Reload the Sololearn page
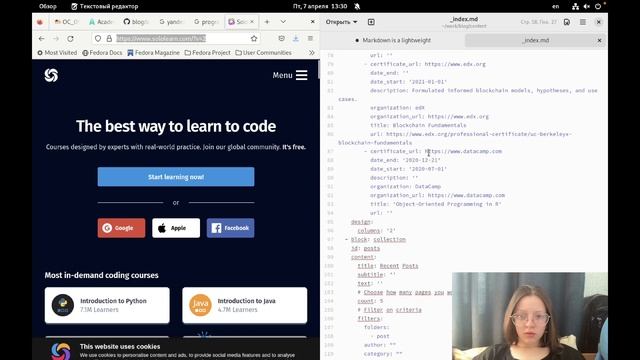Viewport: 640px width, 360px height. pos(70,38)
